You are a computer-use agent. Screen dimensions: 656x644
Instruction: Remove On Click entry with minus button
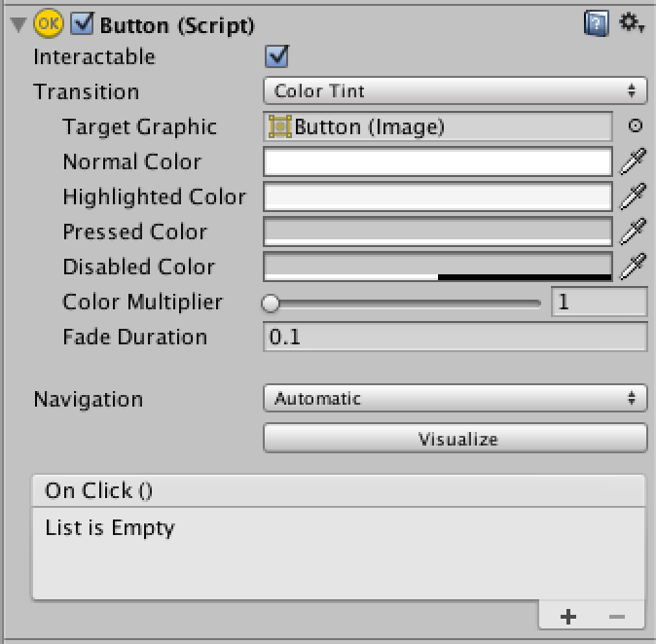click(x=617, y=617)
